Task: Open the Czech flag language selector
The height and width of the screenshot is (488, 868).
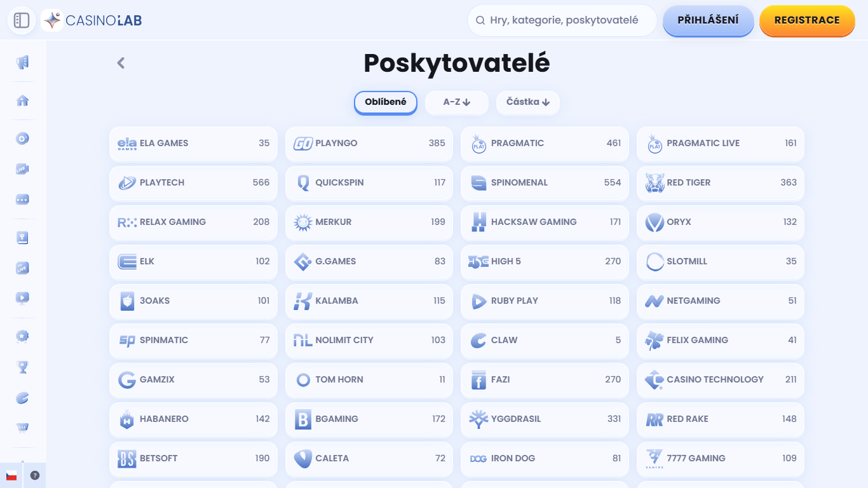Action: point(11,475)
